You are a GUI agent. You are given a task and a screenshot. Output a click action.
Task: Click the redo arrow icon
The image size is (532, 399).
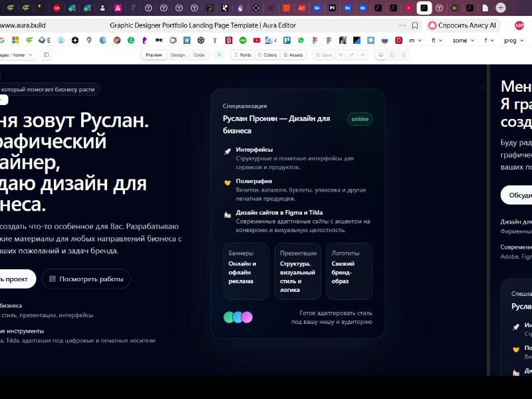pyautogui.click(x=351, y=55)
